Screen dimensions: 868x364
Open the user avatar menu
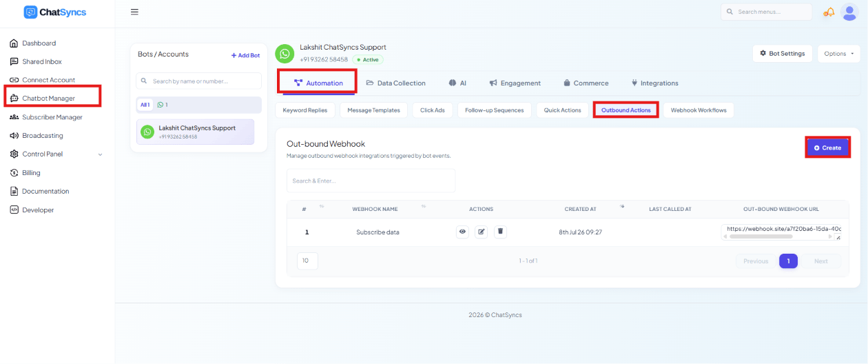coord(849,12)
